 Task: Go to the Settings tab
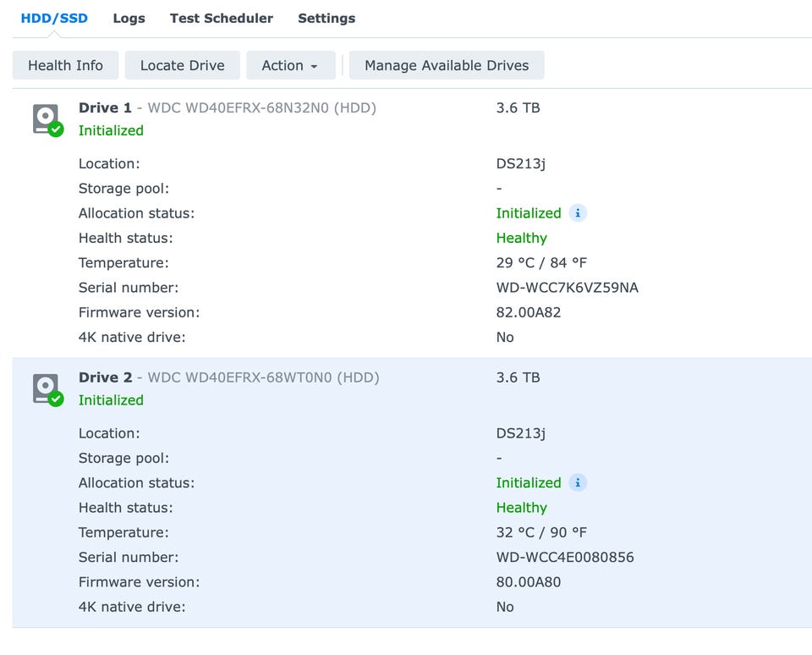point(326,18)
